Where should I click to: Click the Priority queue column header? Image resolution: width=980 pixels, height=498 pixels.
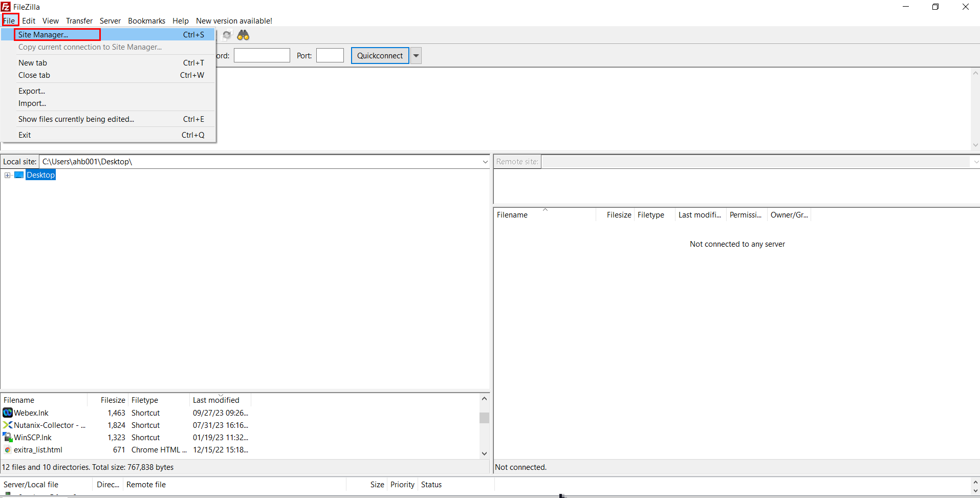pos(402,484)
